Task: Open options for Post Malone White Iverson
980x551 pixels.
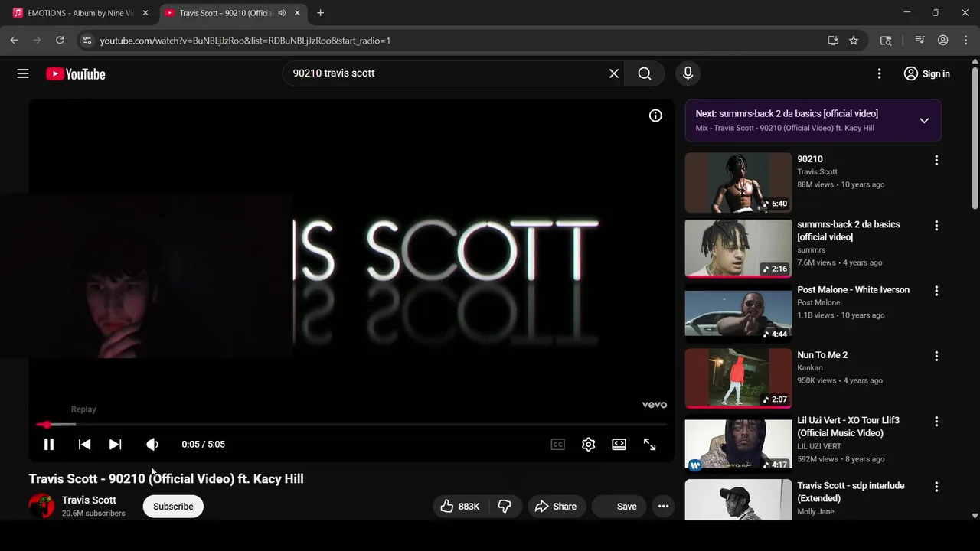Action: [936, 291]
